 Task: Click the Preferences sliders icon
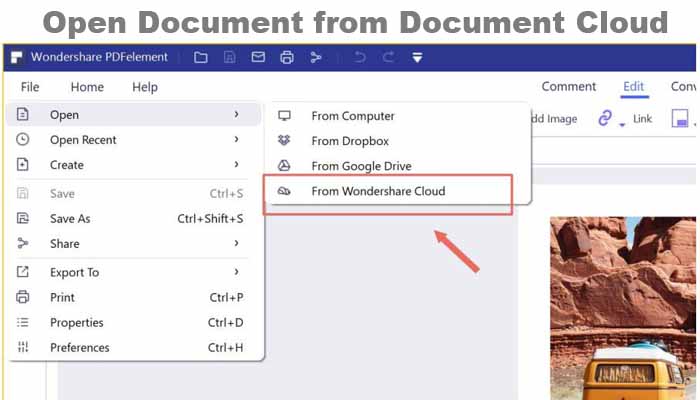(x=22, y=347)
